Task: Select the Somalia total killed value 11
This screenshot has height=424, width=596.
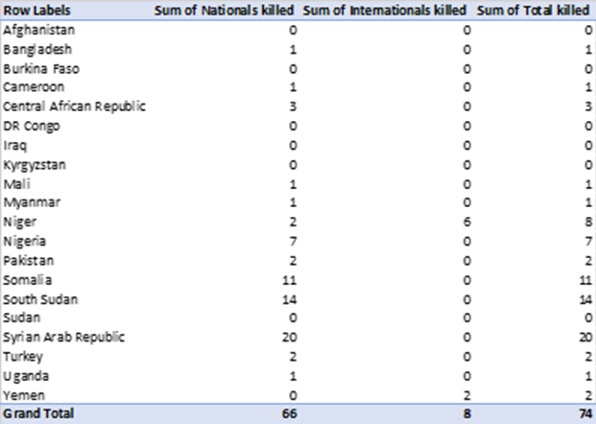Action: 585,280
